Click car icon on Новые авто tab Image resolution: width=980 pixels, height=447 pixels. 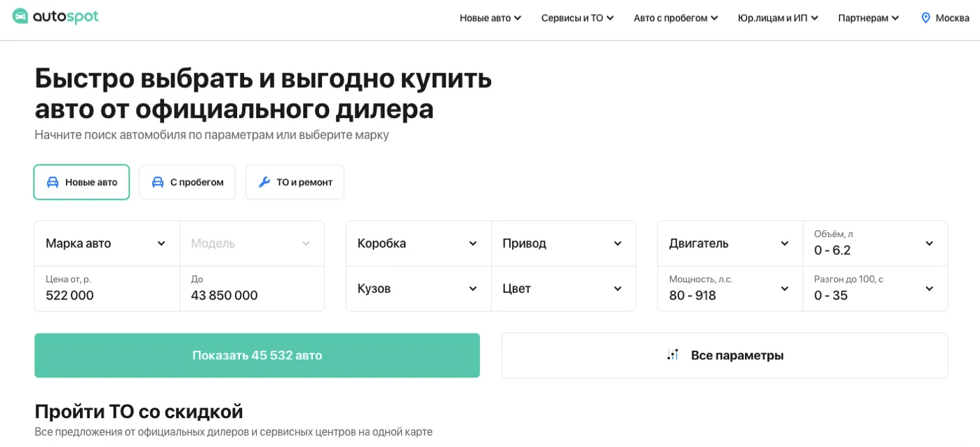(53, 182)
